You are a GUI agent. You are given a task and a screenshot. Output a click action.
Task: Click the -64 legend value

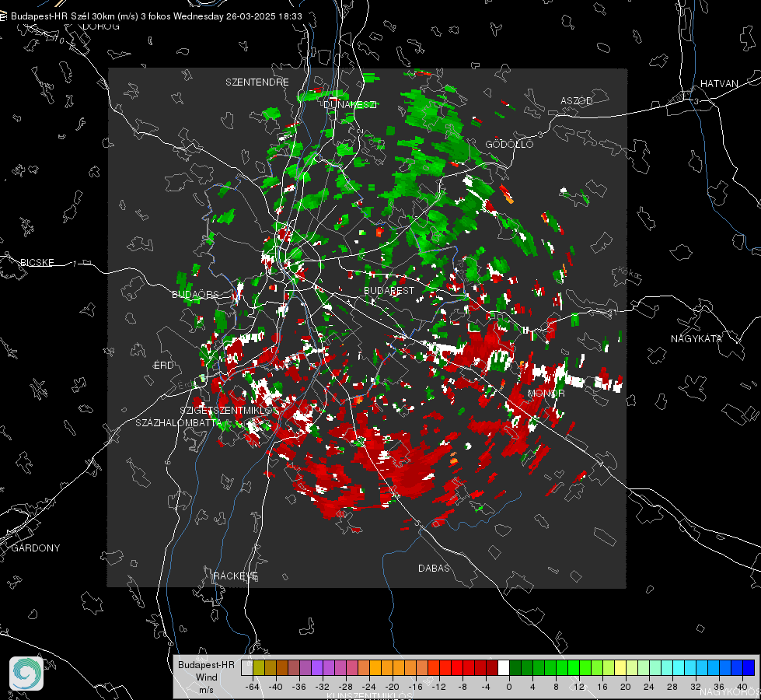(252, 687)
